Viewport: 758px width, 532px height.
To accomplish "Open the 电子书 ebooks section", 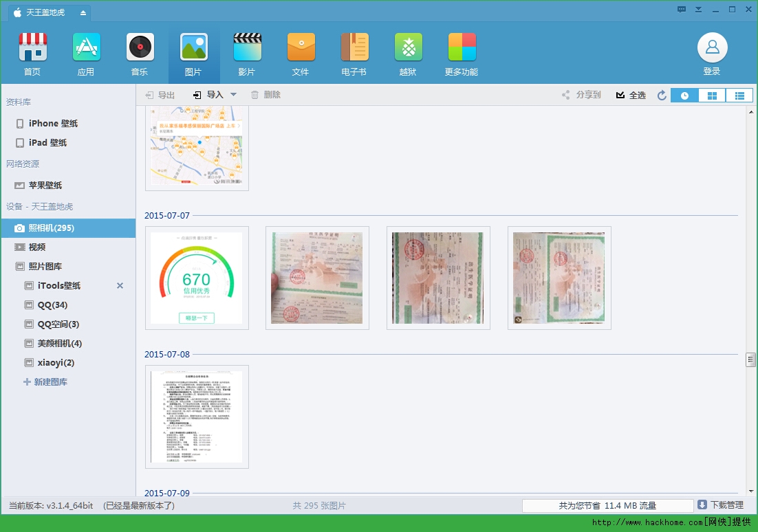I will [x=354, y=54].
